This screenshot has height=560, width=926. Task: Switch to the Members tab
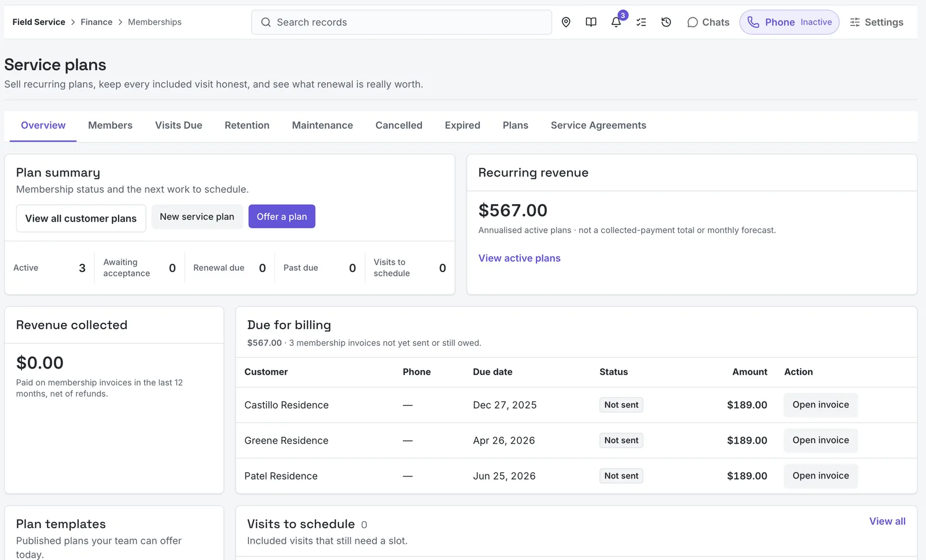coord(110,126)
